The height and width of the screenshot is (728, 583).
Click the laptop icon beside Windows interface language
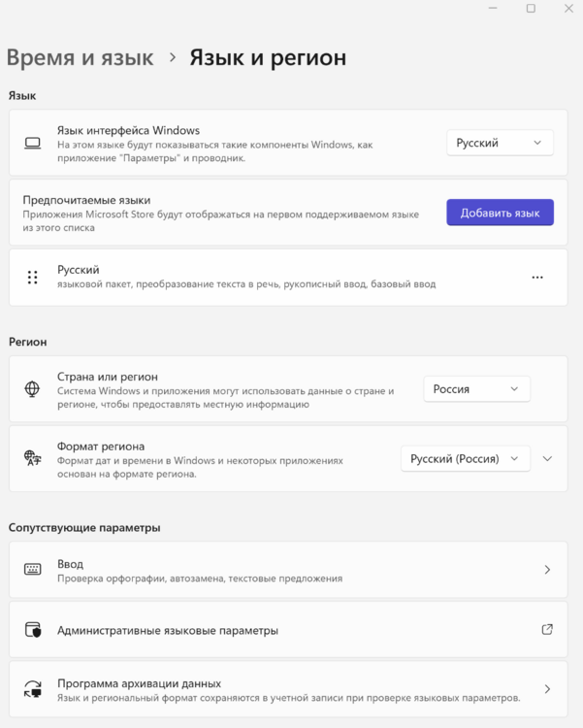pos(32,143)
